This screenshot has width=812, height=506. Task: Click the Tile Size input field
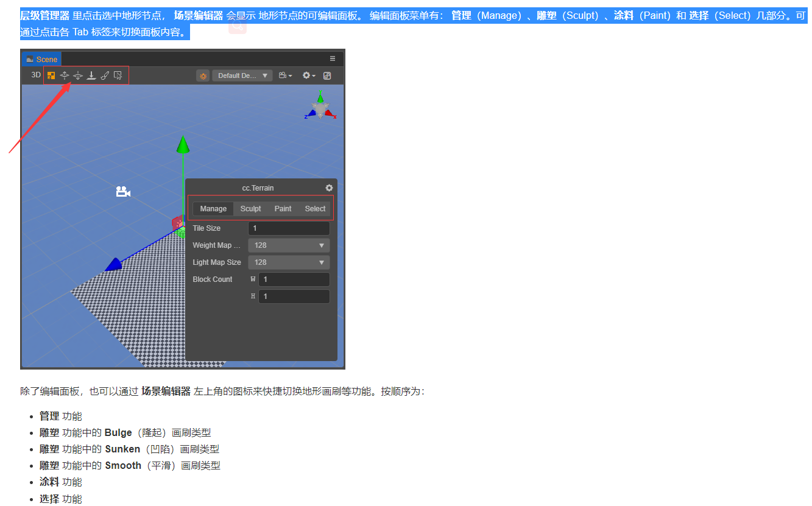pyautogui.click(x=289, y=228)
